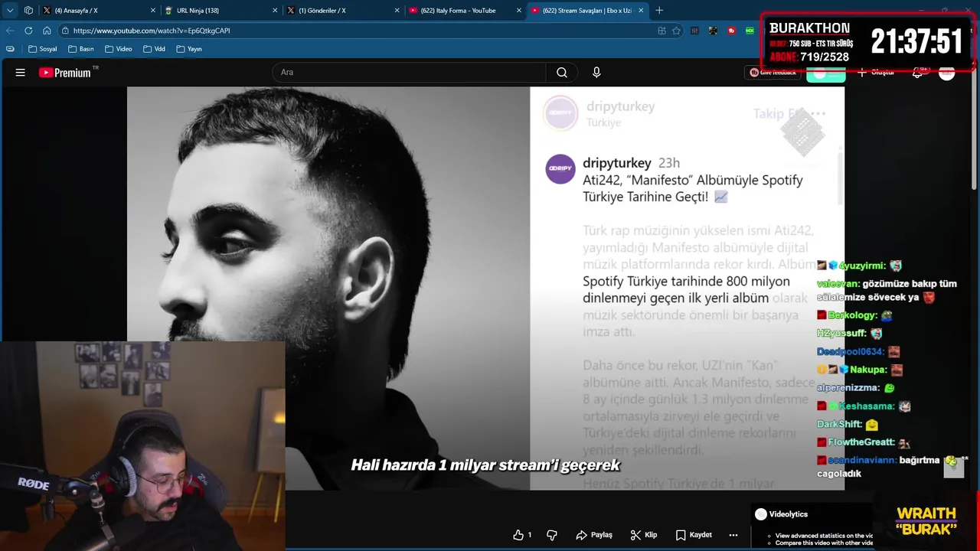The image size is (980, 551).
Task: Select the Stream Savaşları YouTube tab
Action: [x=587, y=11]
